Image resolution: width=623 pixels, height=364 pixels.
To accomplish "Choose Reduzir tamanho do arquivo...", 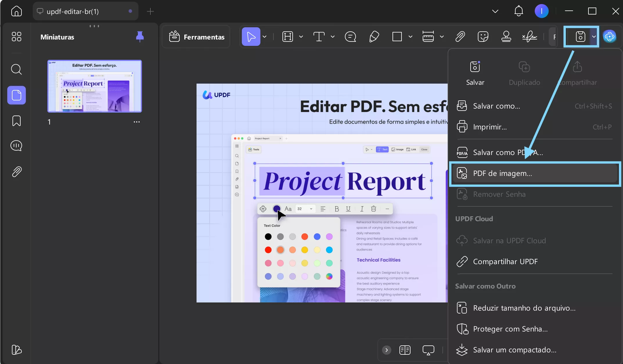I will pos(534,308).
